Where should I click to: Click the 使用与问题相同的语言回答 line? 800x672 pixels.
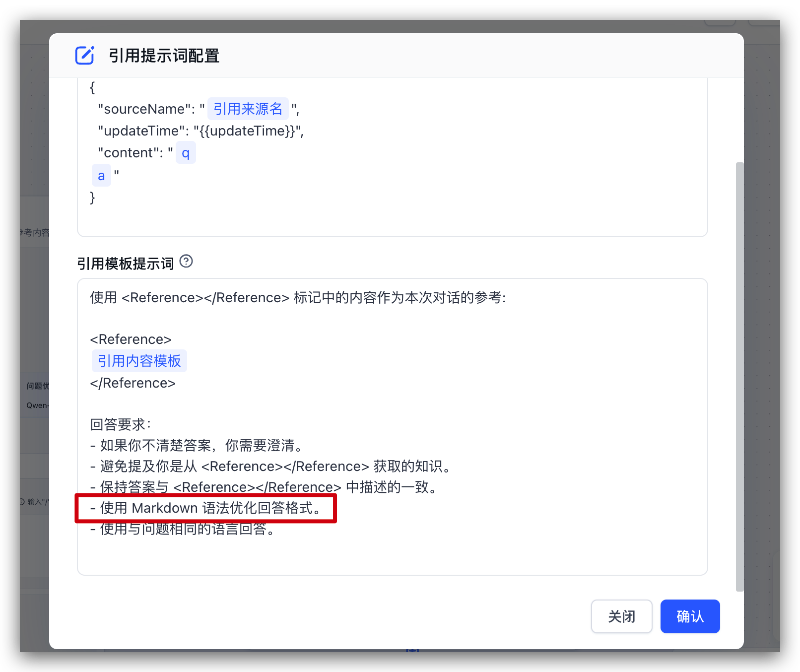coord(184,530)
